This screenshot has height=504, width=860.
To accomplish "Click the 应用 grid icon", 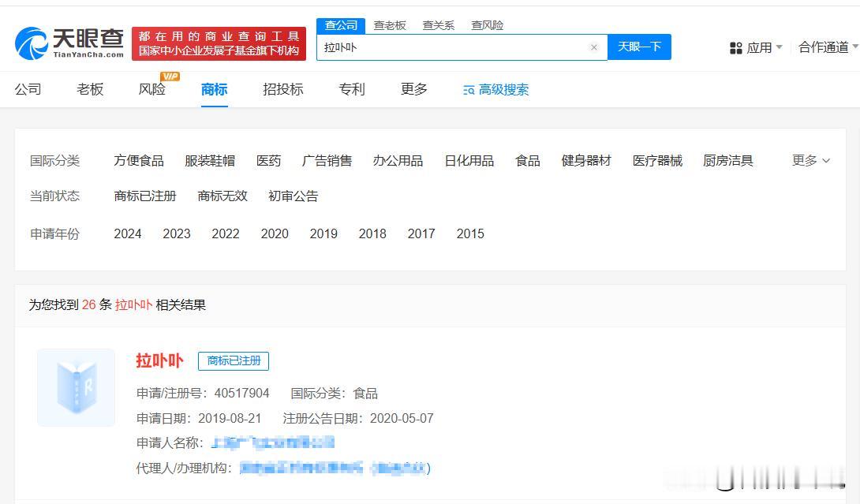I will [x=735, y=48].
